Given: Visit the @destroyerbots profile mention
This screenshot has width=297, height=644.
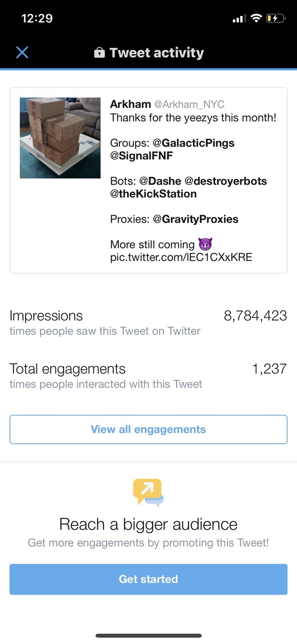Looking at the screenshot, I should click(225, 181).
